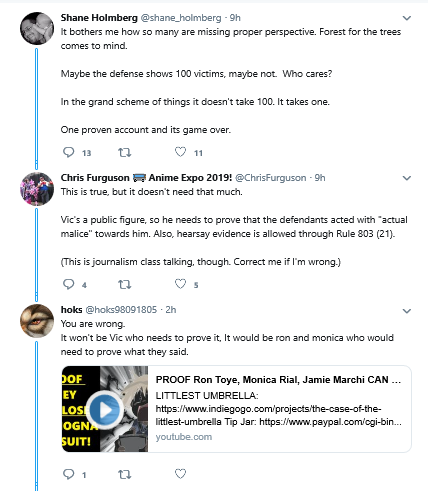The width and height of the screenshot is (428, 491).
Task: Click the youtube.com domain link
Action: tap(184, 437)
